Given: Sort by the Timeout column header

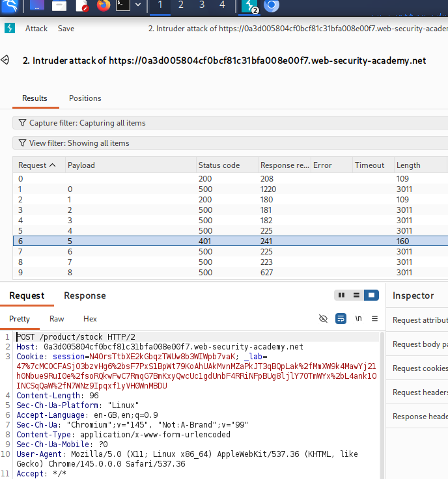Looking at the screenshot, I should 373,165.
